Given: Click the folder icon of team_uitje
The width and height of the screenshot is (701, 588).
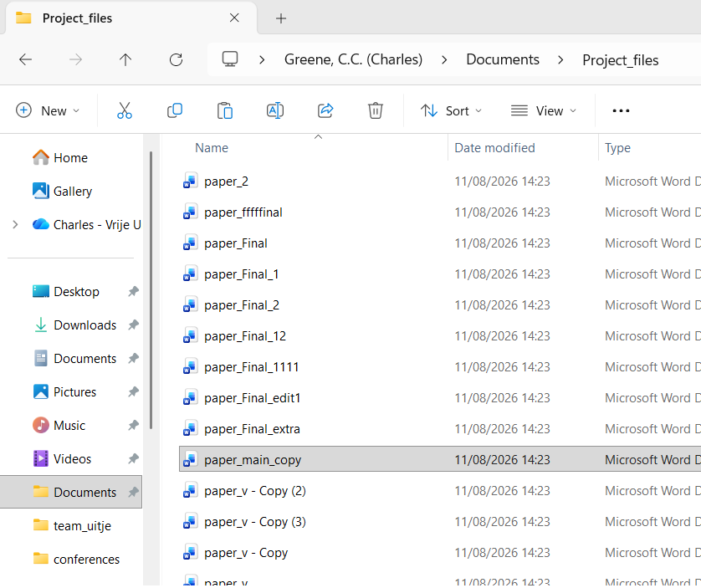Looking at the screenshot, I should 41,525.
